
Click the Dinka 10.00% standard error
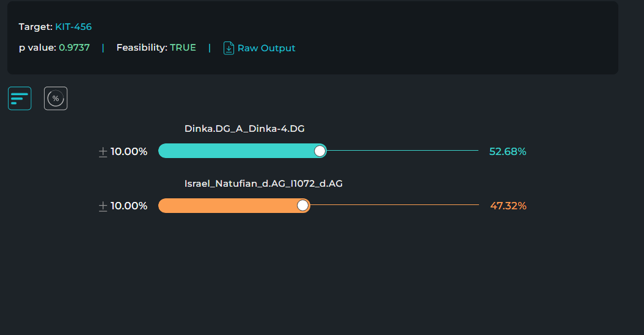point(129,152)
